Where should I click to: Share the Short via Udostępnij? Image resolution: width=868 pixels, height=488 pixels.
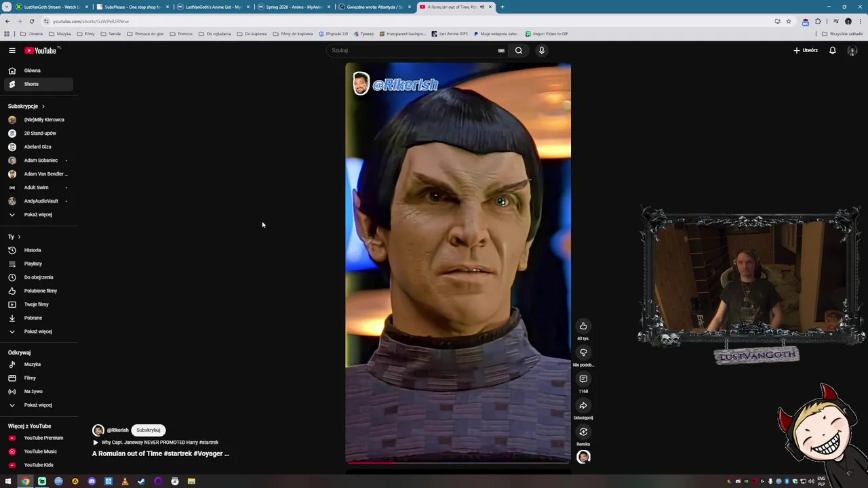(x=583, y=405)
